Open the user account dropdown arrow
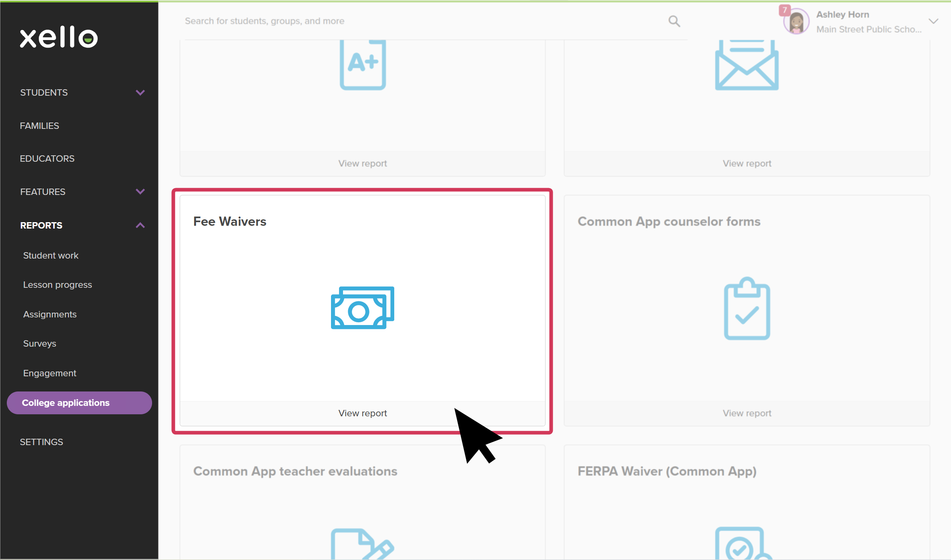 933,21
